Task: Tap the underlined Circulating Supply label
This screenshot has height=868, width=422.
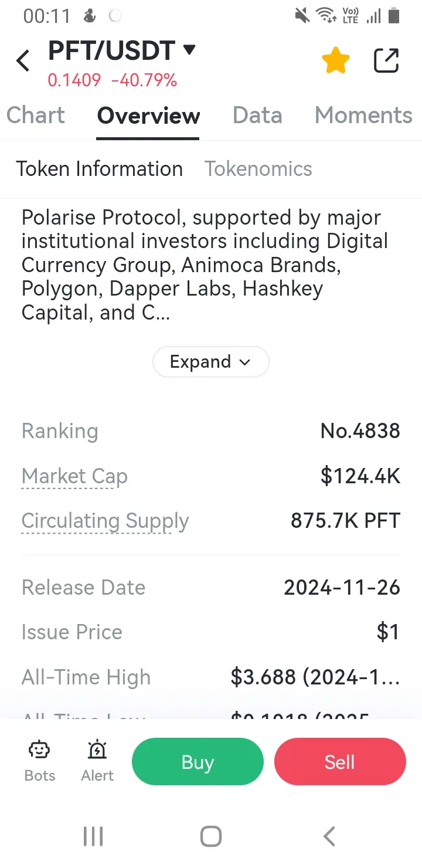Action: (x=105, y=521)
